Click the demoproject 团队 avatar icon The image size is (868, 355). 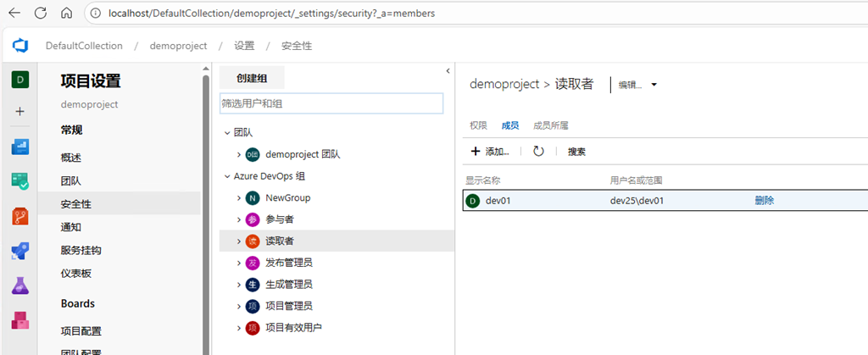click(x=253, y=155)
